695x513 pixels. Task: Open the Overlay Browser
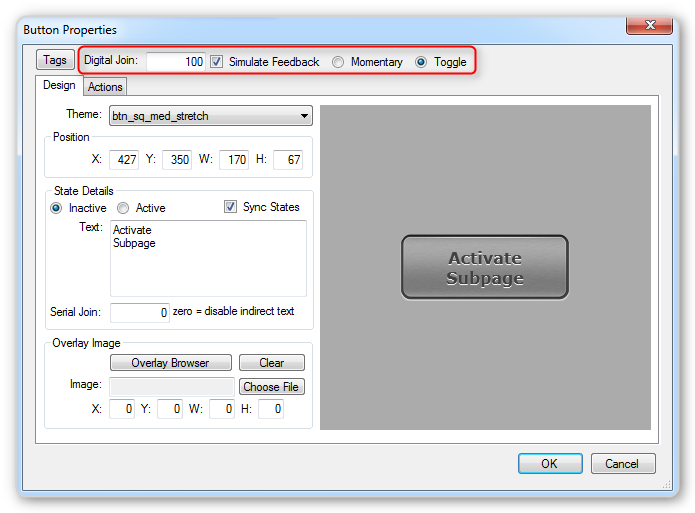pos(171,363)
